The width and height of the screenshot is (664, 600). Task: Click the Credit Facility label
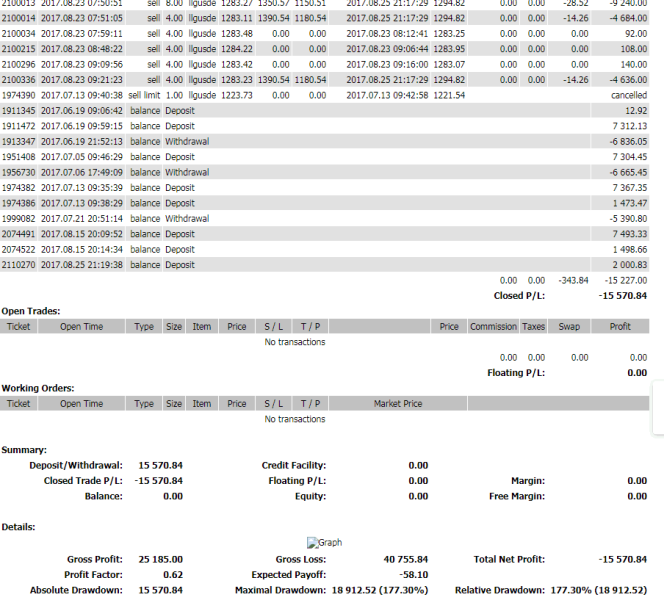coord(294,465)
